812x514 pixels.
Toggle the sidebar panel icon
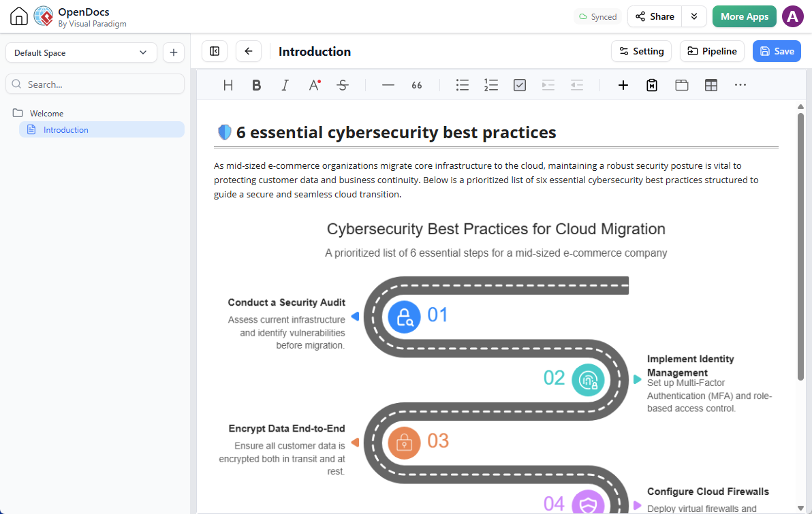coord(215,51)
